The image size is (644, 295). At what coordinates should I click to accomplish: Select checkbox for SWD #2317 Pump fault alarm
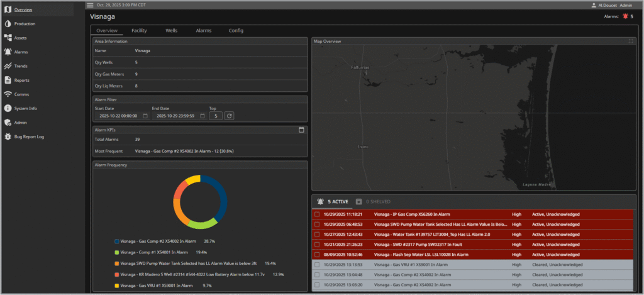tap(318, 244)
